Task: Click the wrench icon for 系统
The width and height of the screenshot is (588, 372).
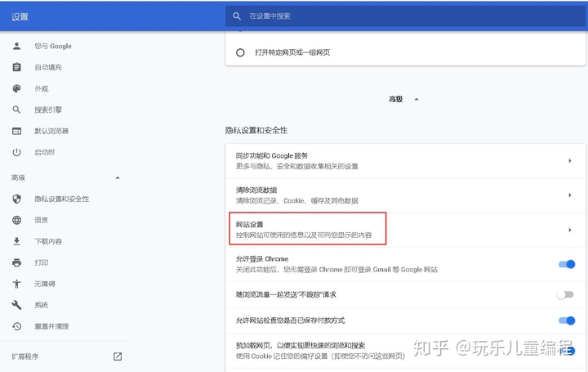Action: click(x=16, y=305)
